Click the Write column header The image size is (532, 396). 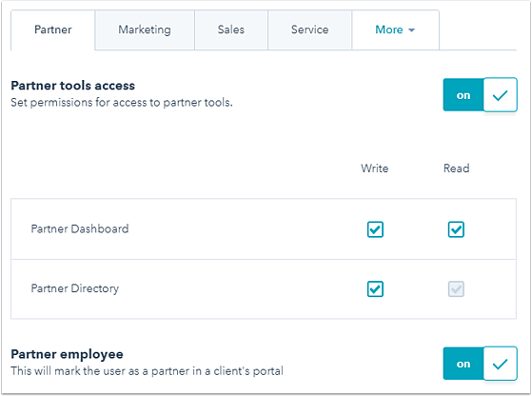pyautogui.click(x=375, y=168)
